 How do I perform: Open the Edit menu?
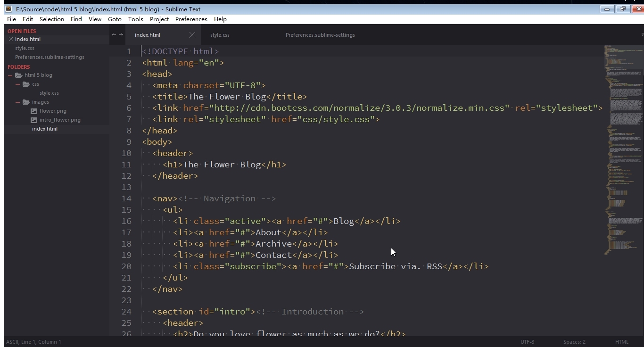(x=28, y=19)
